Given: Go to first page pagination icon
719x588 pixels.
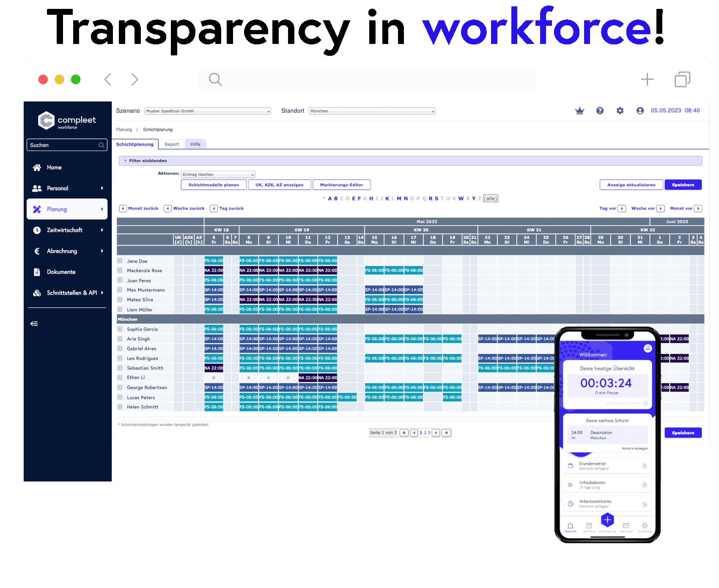Looking at the screenshot, I should tap(404, 433).
